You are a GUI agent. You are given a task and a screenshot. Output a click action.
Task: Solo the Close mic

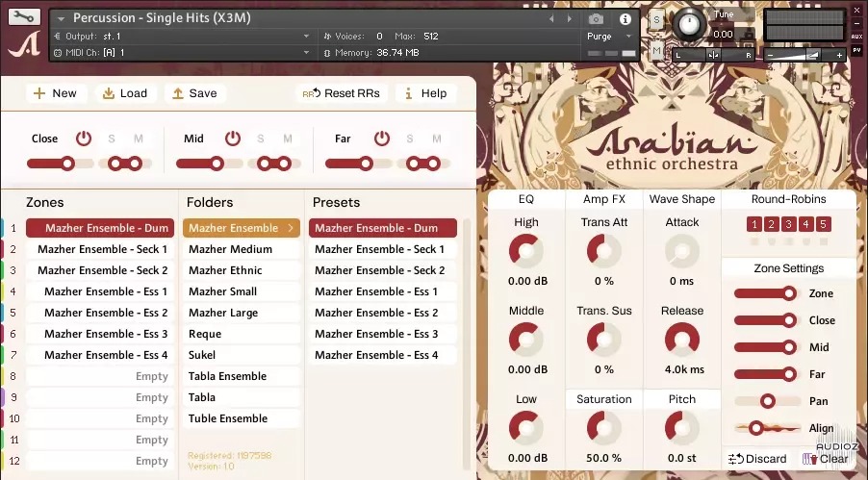112,139
